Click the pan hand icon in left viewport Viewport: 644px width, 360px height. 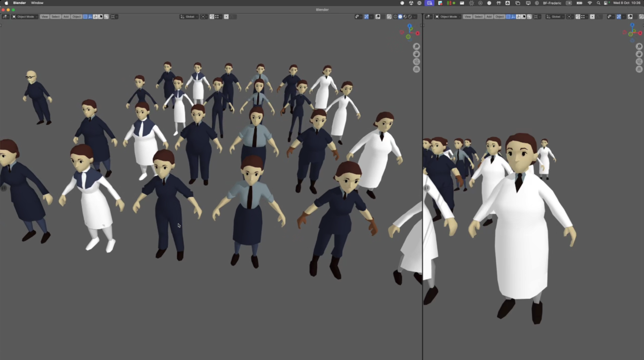click(x=416, y=54)
